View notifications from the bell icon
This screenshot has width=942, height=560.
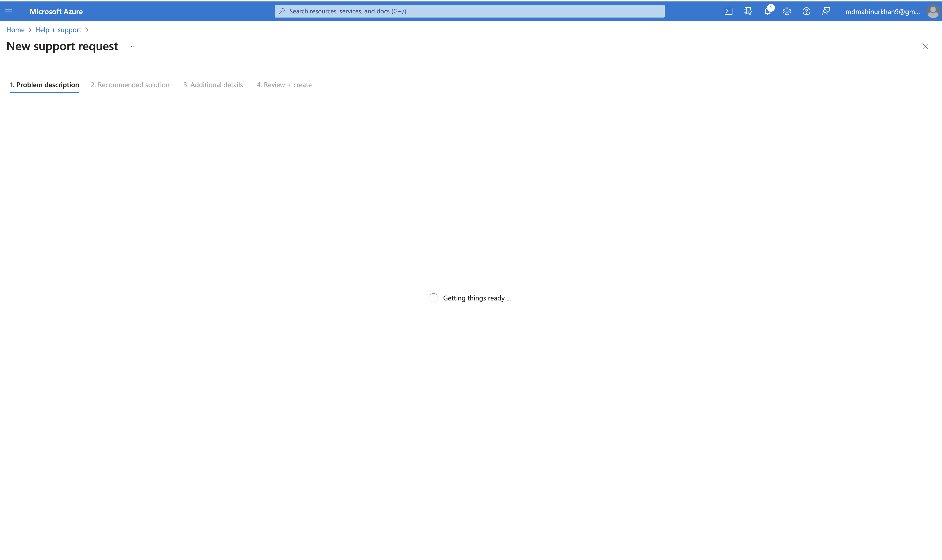pyautogui.click(x=767, y=11)
